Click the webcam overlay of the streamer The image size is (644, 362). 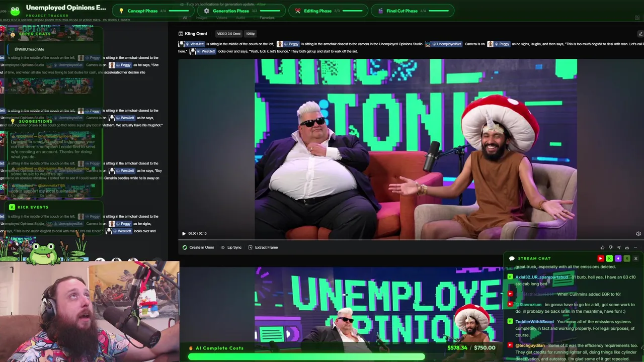click(x=90, y=311)
